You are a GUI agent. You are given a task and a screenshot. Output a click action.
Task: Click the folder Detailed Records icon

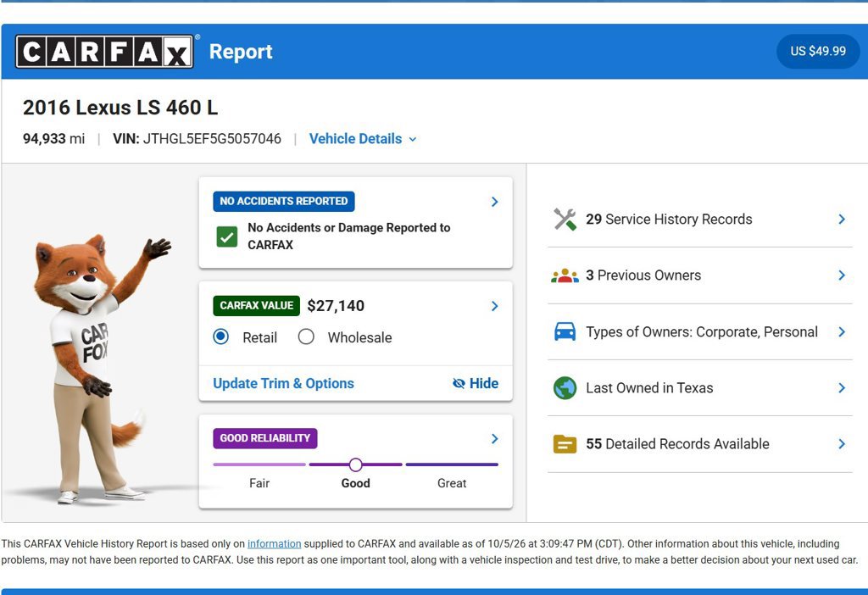[565, 444]
